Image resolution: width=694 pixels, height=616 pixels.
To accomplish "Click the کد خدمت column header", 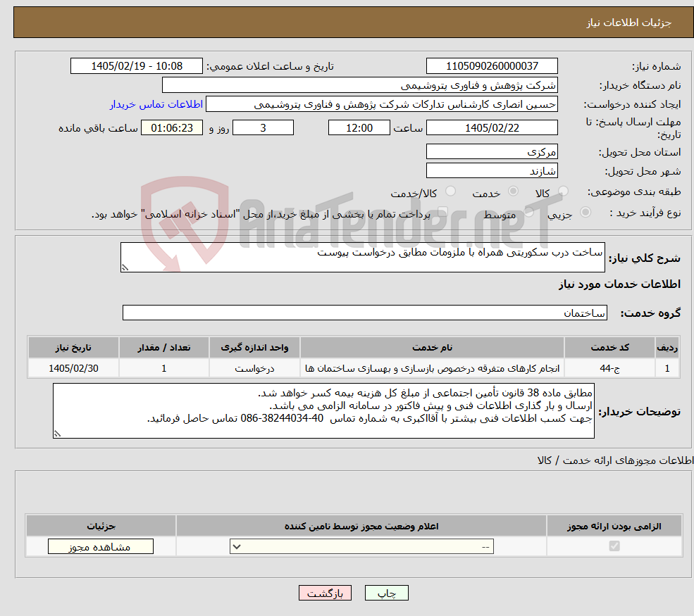I will [609, 348].
